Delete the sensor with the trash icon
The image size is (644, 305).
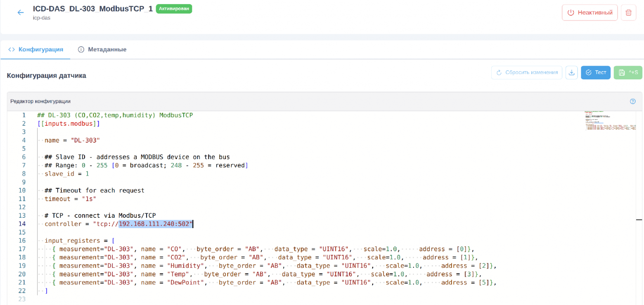[x=629, y=12]
